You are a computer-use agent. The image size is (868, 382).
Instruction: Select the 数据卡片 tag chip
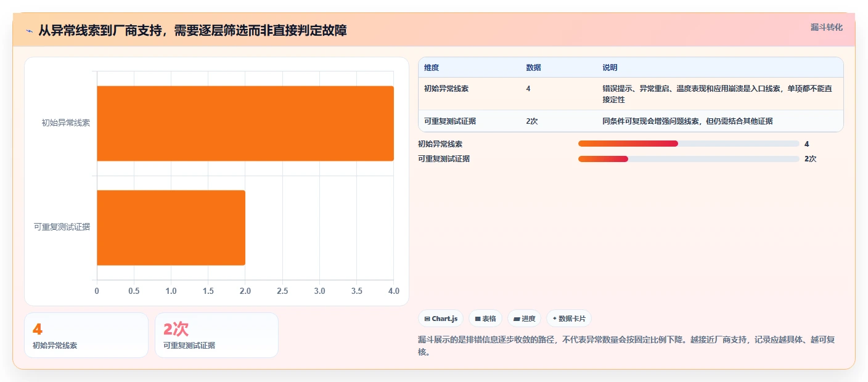coord(568,319)
